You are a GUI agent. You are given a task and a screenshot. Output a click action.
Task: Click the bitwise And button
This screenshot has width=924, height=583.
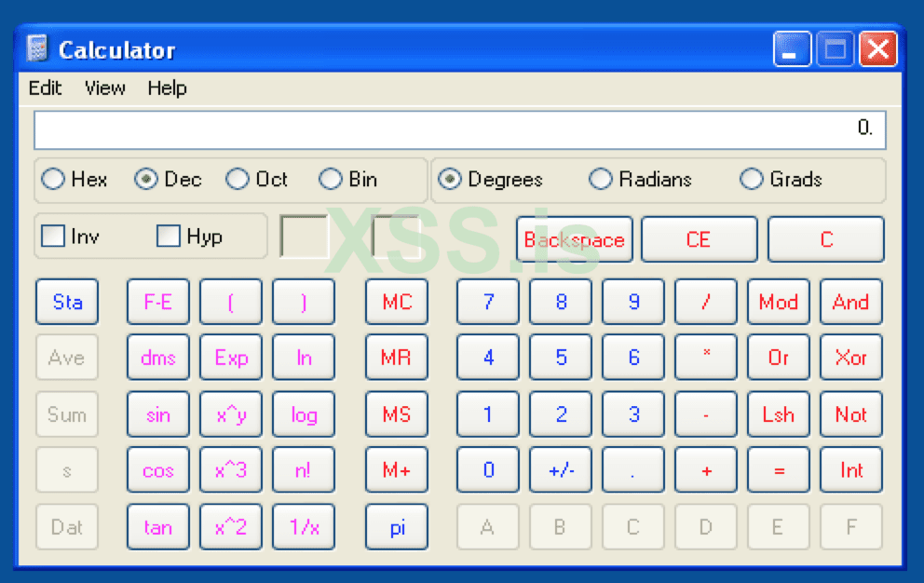coord(851,302)
